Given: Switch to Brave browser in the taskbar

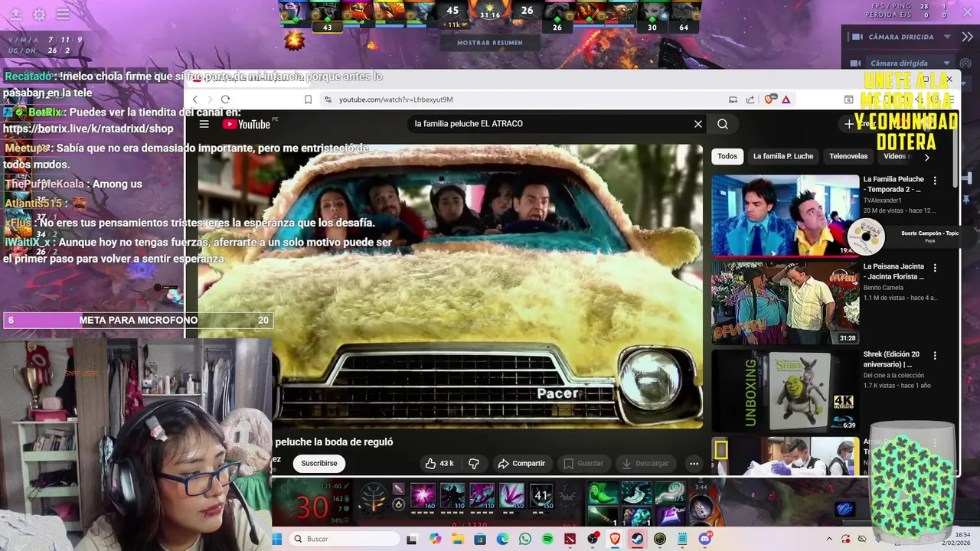Looking at the screenshot, I should click(x=615, y=539).
